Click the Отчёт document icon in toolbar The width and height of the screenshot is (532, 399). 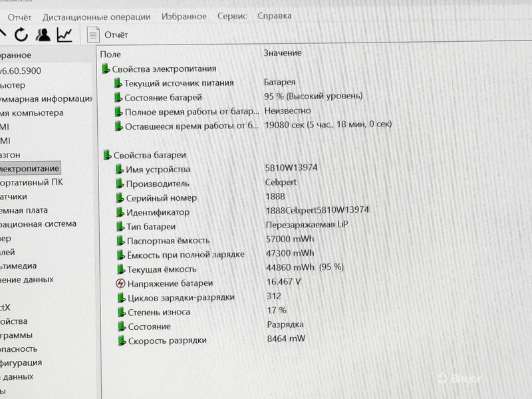coord(93,35)
